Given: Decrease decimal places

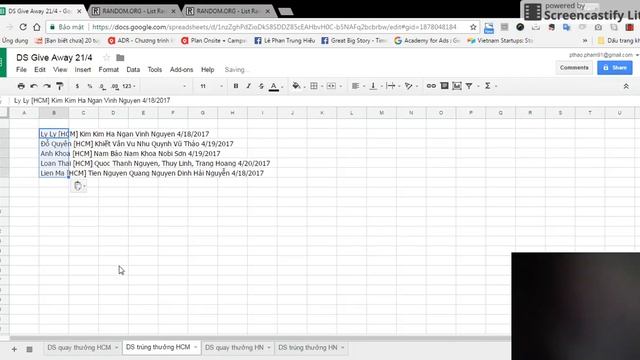Looking at the screenshot, I should tap(102, 86).
